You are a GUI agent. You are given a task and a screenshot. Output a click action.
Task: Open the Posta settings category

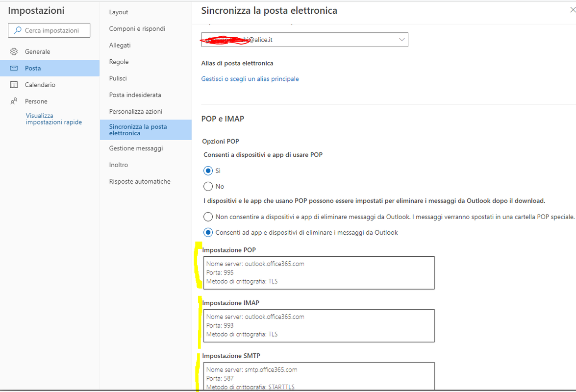click(50, 68)
